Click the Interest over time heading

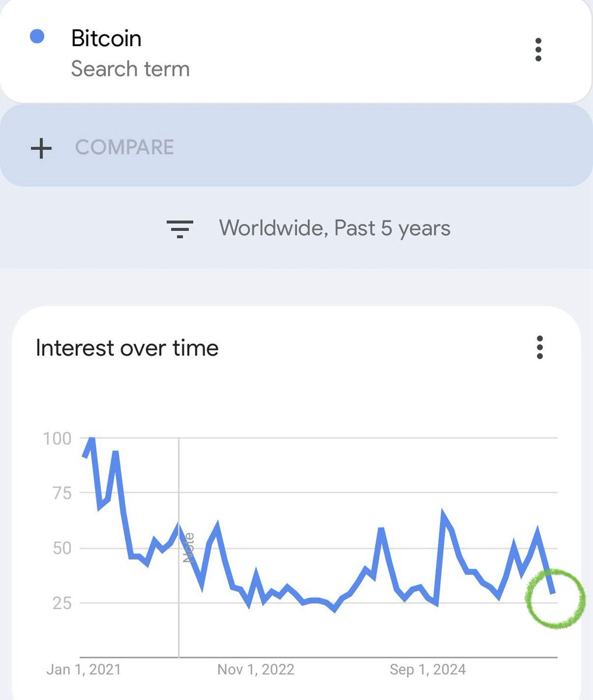point(127,348)
